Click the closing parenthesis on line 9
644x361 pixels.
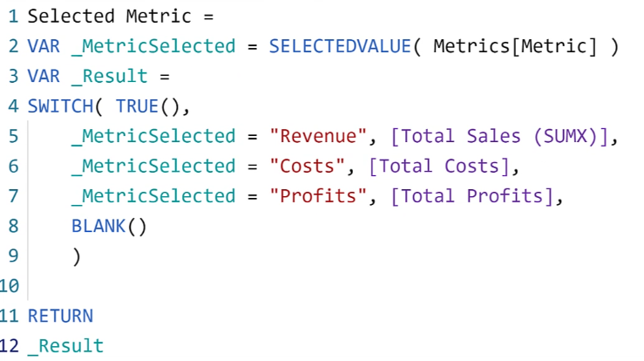(x=77, y=256)
